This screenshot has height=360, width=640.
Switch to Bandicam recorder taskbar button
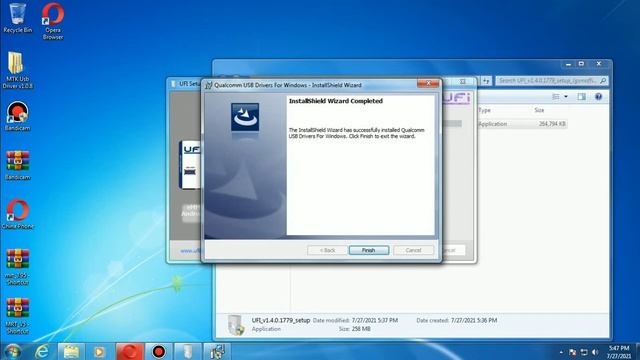159,351
